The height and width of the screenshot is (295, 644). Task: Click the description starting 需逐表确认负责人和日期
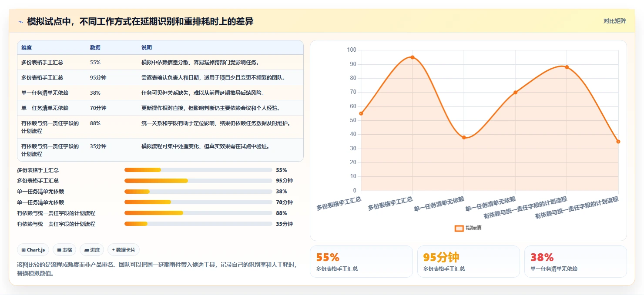[213, 78]
